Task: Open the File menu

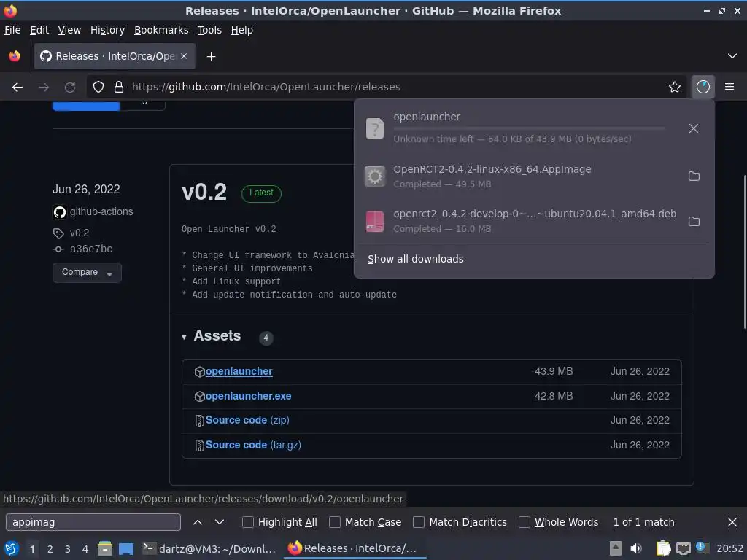Action: click(x=12, y=30)
